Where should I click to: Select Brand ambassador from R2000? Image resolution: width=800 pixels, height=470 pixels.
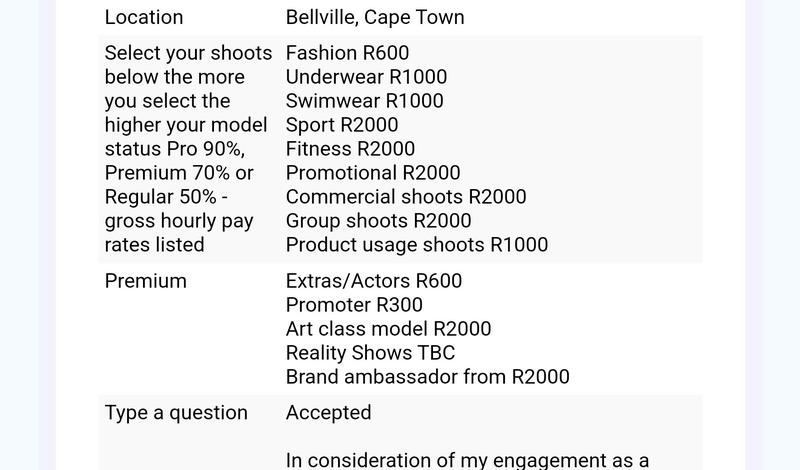[428, 377]
